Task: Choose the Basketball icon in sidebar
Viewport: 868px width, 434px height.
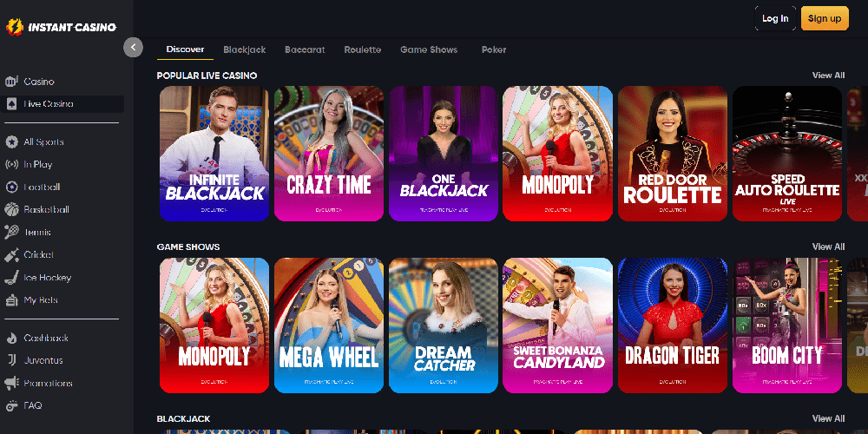Action: 11,210
